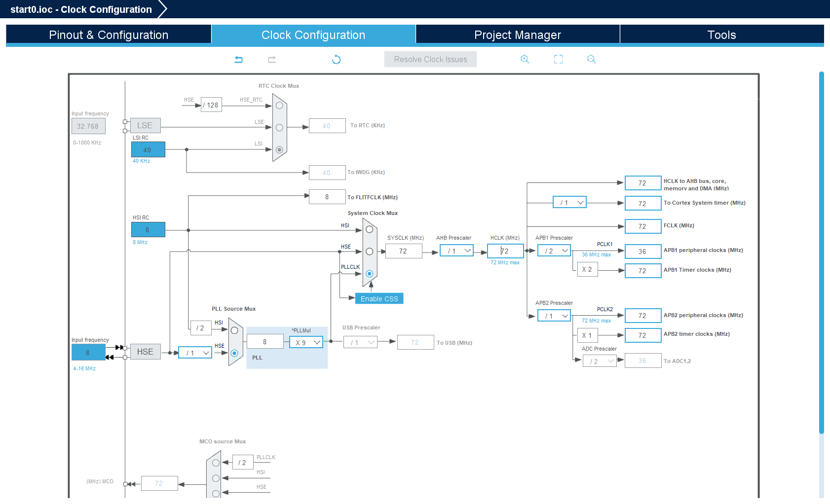This screenshot has height=504, width=830.
Task: Click the LSI RC 40 KHz block
Action: pyautogui.click(x=148, y=149)
